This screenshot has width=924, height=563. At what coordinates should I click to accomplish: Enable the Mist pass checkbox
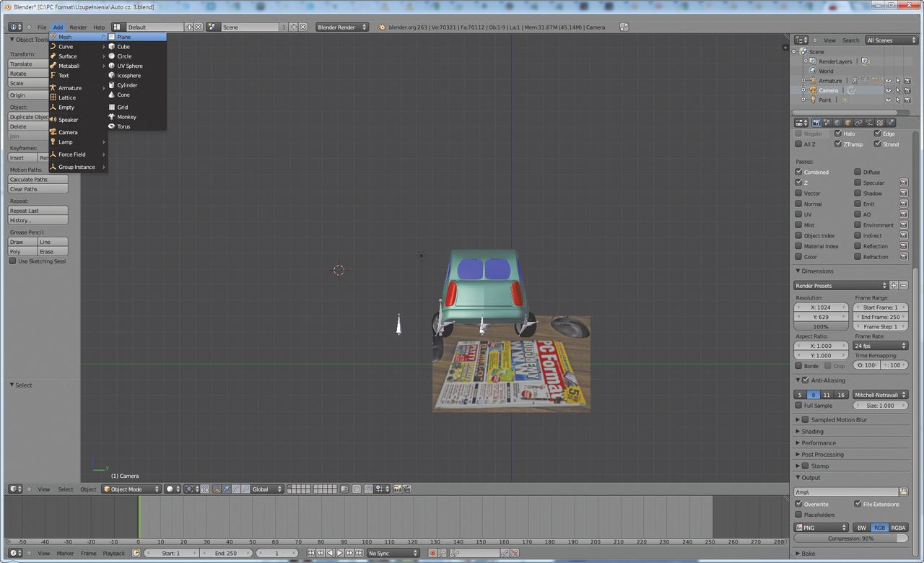click(798, 224)
